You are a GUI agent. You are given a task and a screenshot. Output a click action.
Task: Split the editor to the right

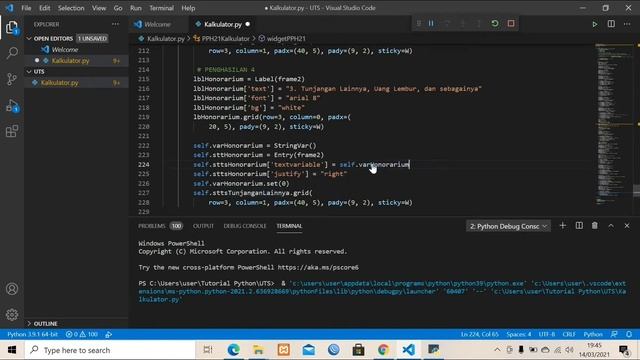(x=611, y=24)
